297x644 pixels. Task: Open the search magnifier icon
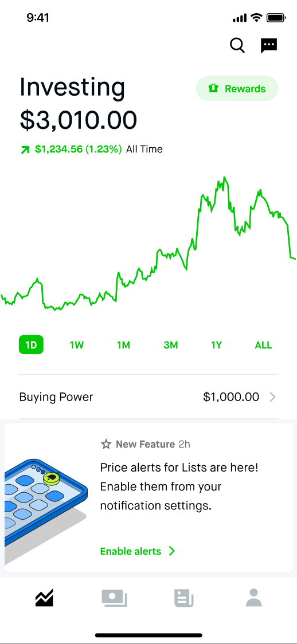(x=237, y=45)
